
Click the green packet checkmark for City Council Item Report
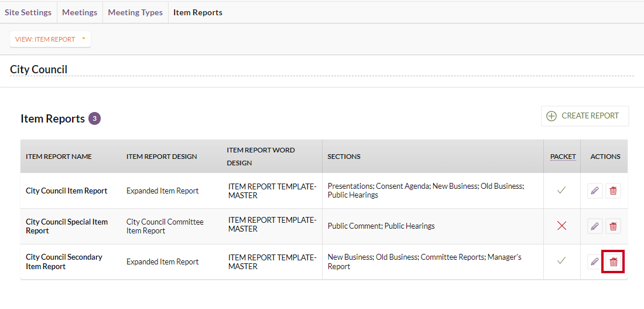561,191
